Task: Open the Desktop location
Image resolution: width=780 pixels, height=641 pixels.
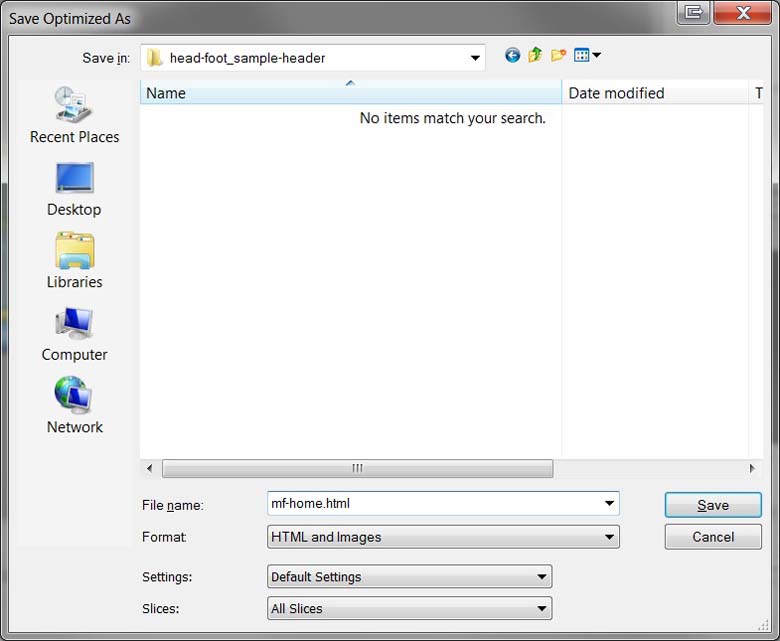Action: [x=74, y=189]
